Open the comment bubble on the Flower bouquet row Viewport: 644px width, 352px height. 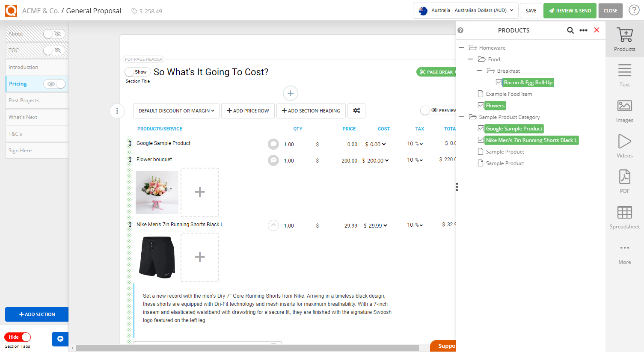(x=273, y=160)
